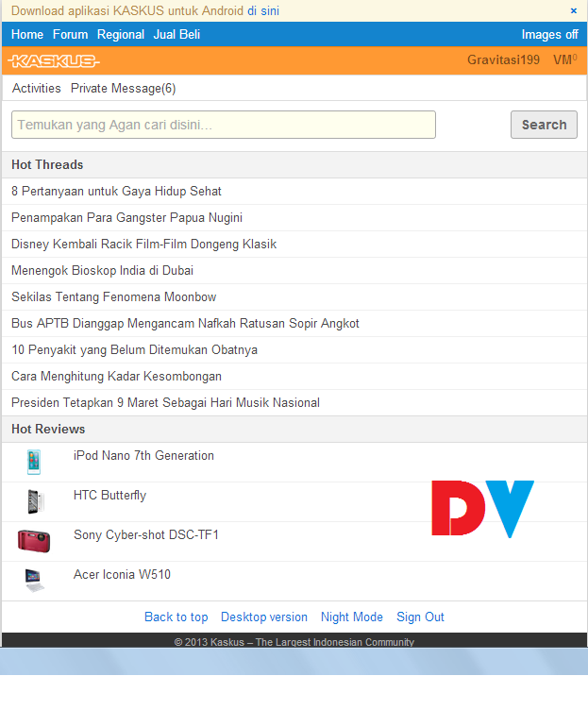Open thread 'Menengok Bioskop India di Dubai'
Image resolution: width=588 pixels, height=710 pixels.
(x=102, y=270)
